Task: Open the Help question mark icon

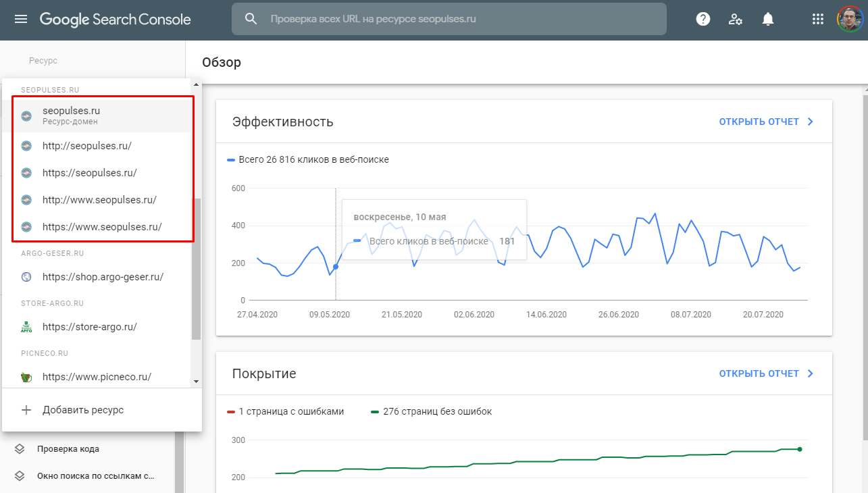Action: click(x=703, y=20)
